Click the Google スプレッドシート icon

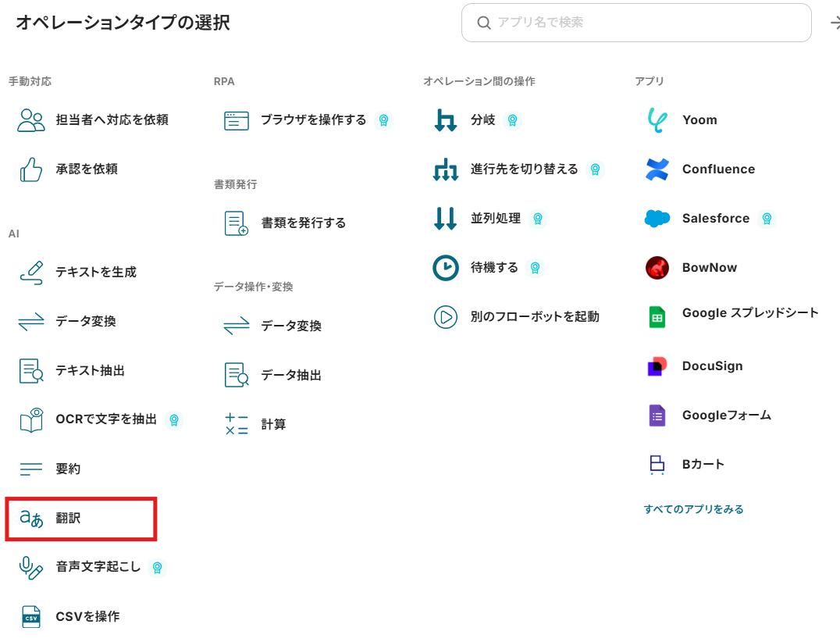[657, 317]
